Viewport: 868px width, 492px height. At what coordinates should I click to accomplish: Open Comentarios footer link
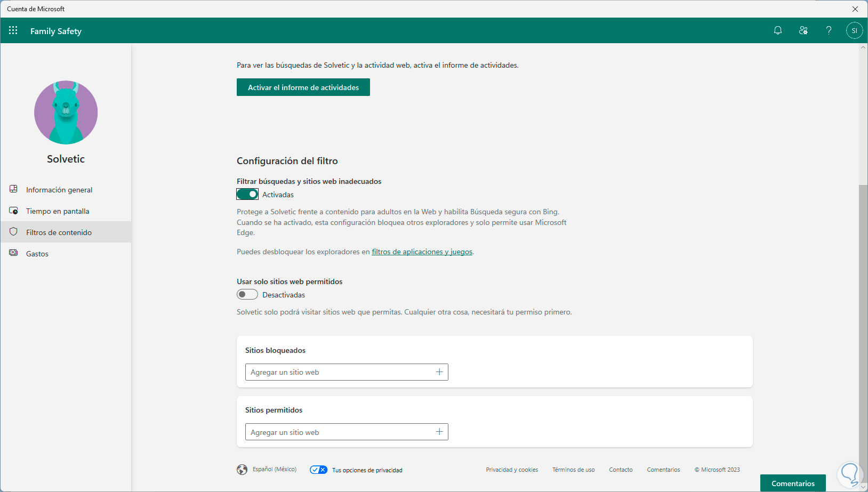coord(664,470)
